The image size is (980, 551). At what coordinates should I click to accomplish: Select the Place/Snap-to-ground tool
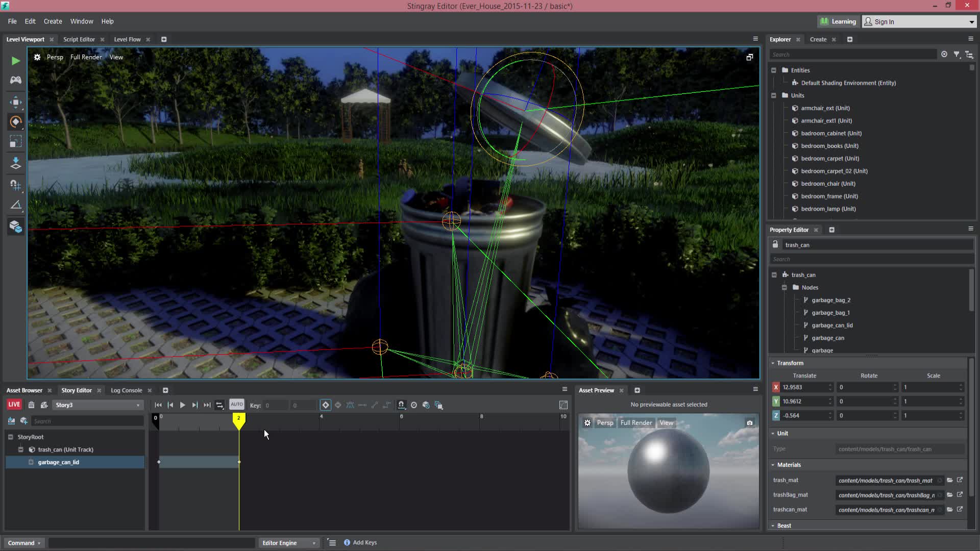(15, 163)
